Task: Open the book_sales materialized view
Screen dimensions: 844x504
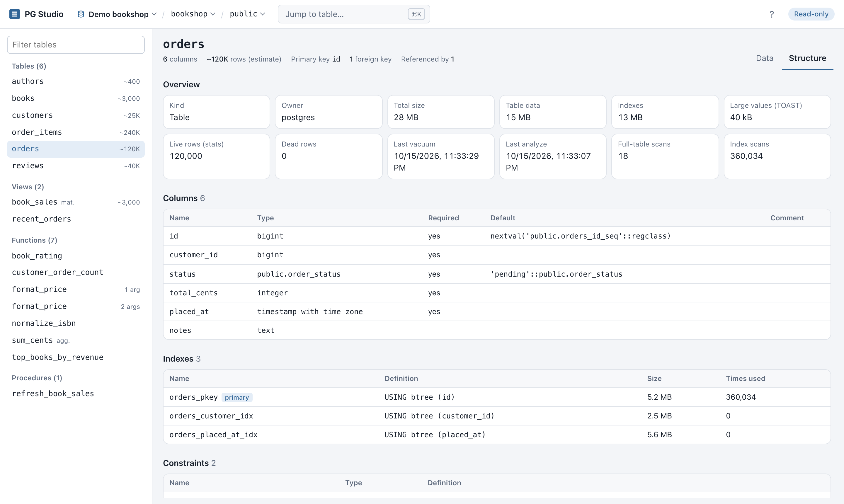Action: (x=76, y=202)
